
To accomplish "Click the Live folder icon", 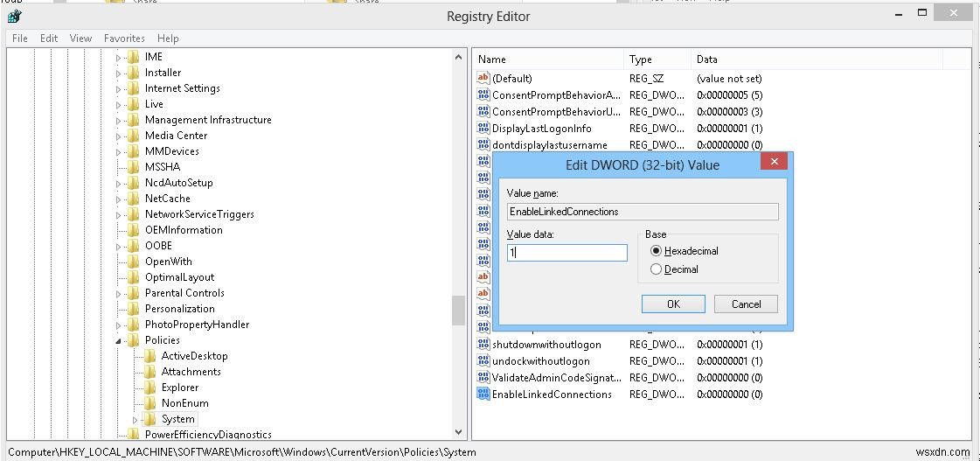I will [x=133, y=104].
